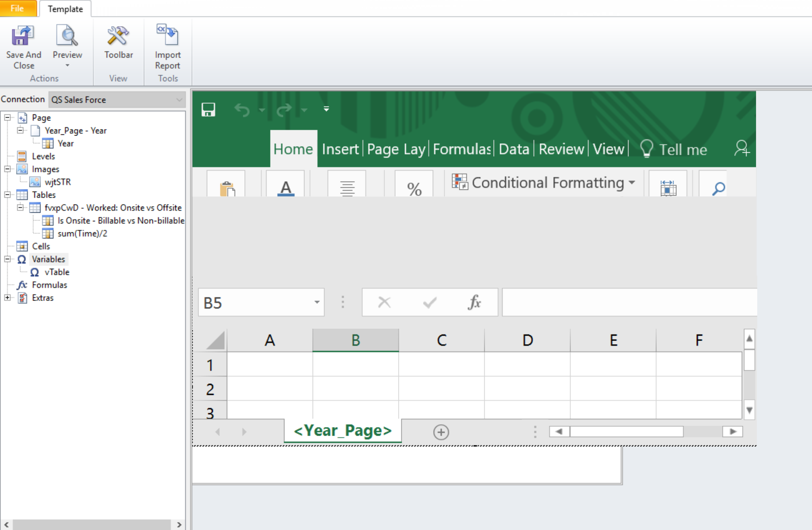Open the File menu
The width and height of the screenshot is (812, 530).
(17, 7)
